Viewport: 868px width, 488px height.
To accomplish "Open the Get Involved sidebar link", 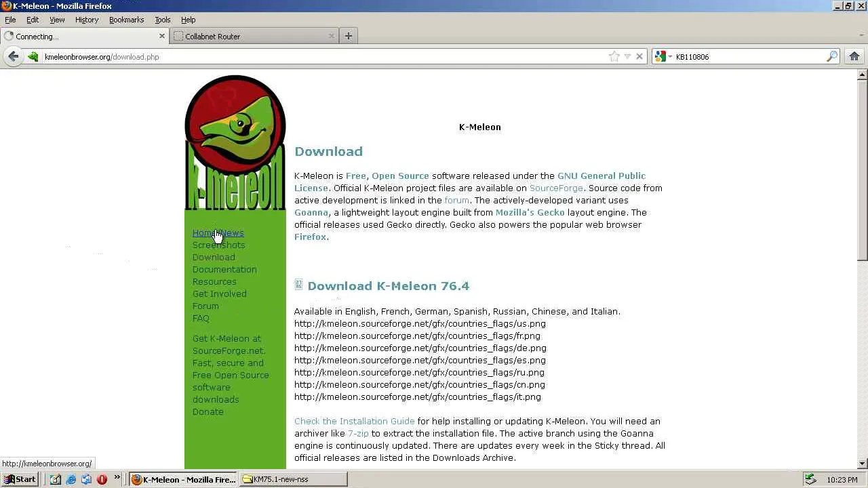I will pos(219,294).
